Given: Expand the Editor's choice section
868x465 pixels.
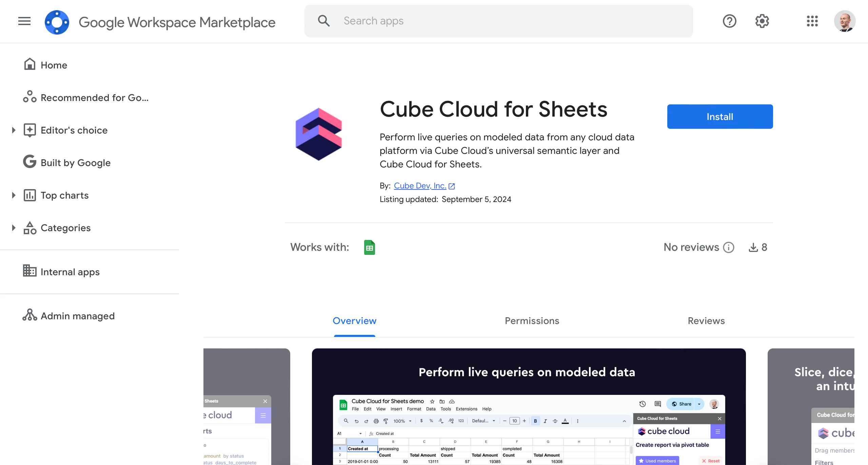Looking at the screenshot, I should click(14, 130).
